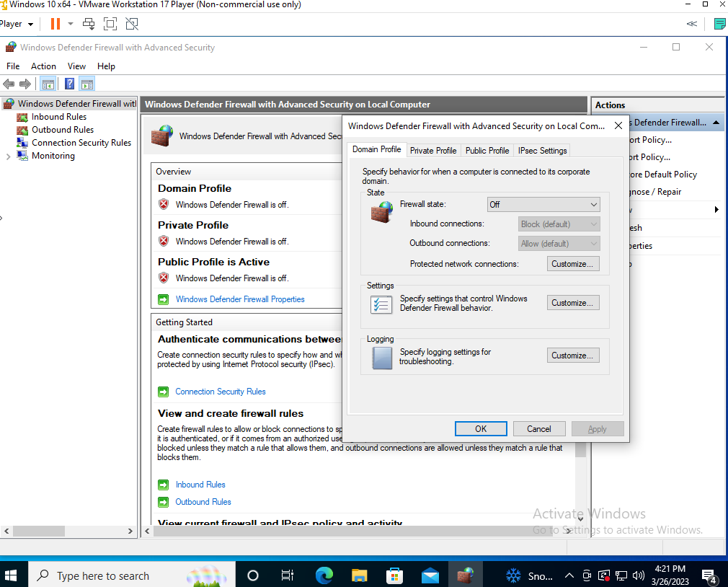Open the Help menu
This screenshot has width=728, height=587.
click(x=106, y=66)
